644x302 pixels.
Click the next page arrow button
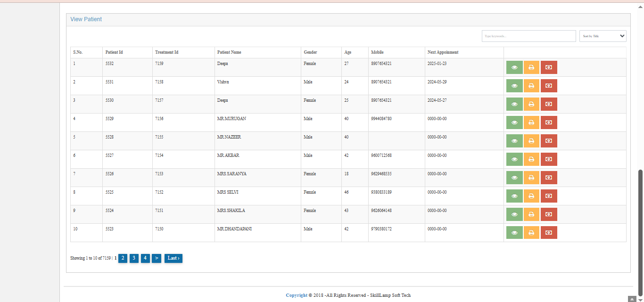point(157,258)
